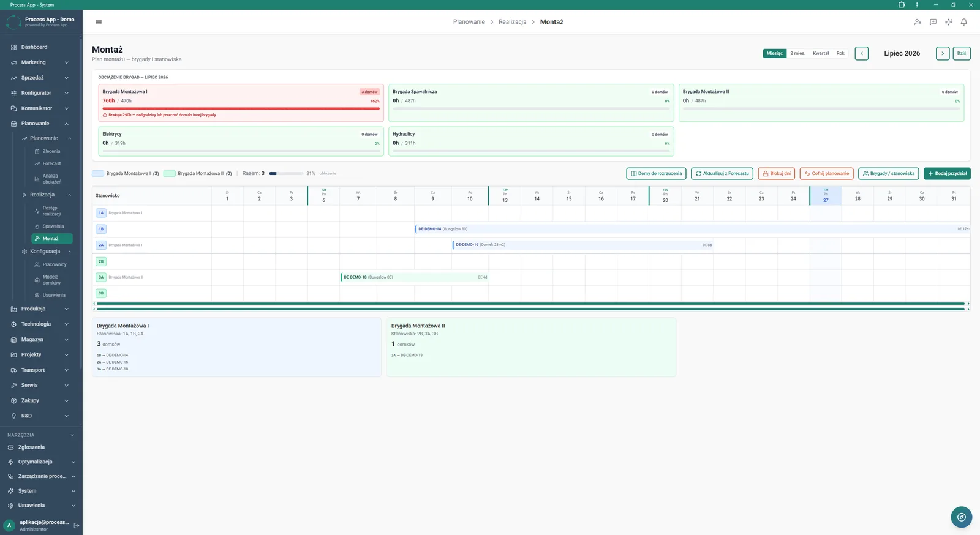This screenshot has height=535, width=980.
Task: Switch to 2 mies. view
Action: tap(798, 53)
